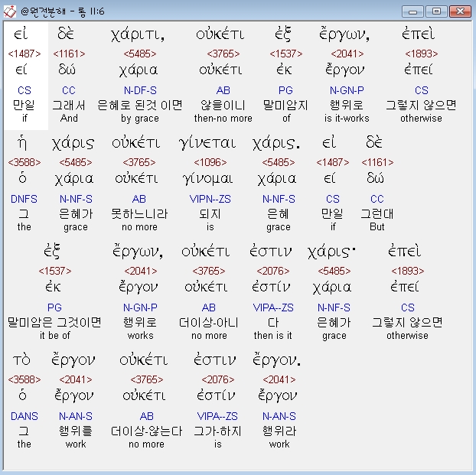Click the lemma γίνομαι
The image size is (476, 475).
[x=208, y=178]
